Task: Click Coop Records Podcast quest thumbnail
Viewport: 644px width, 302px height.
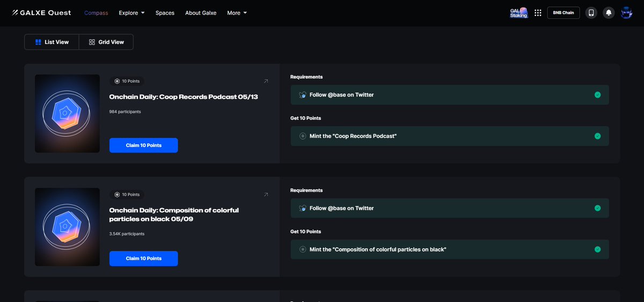Action: (x=67, y=114)
